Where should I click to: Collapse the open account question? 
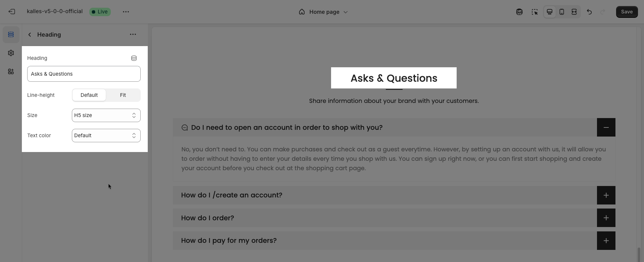[x=606, y=127]
